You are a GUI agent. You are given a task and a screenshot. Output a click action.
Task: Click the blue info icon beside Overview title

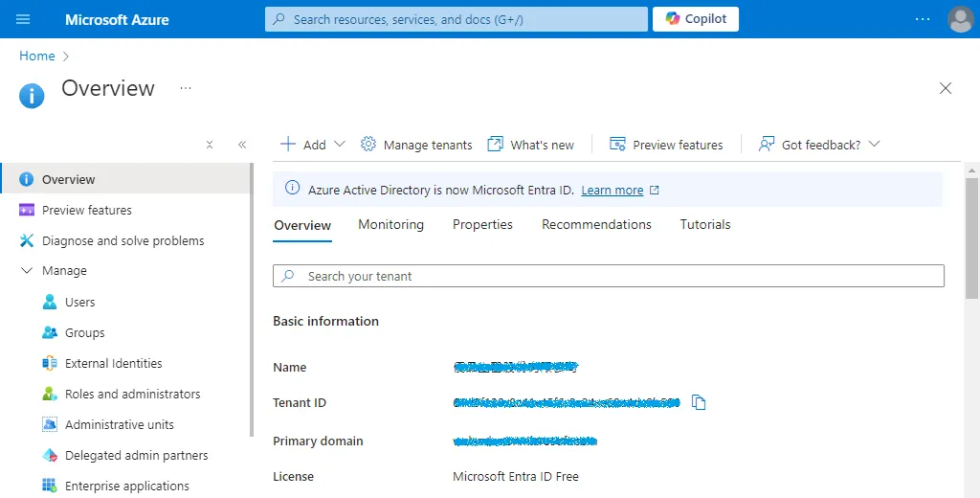click(x=32, y=96)
